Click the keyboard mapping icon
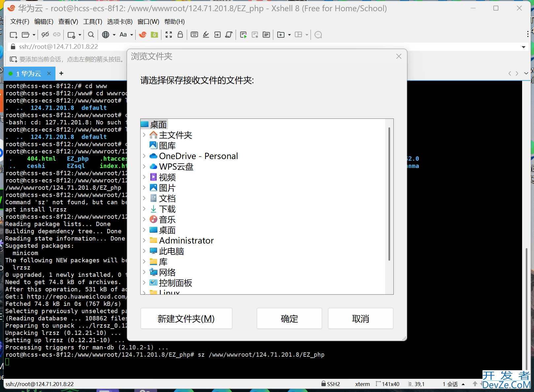The width and height of the screenshot is (534, 392). click(194, 34)
